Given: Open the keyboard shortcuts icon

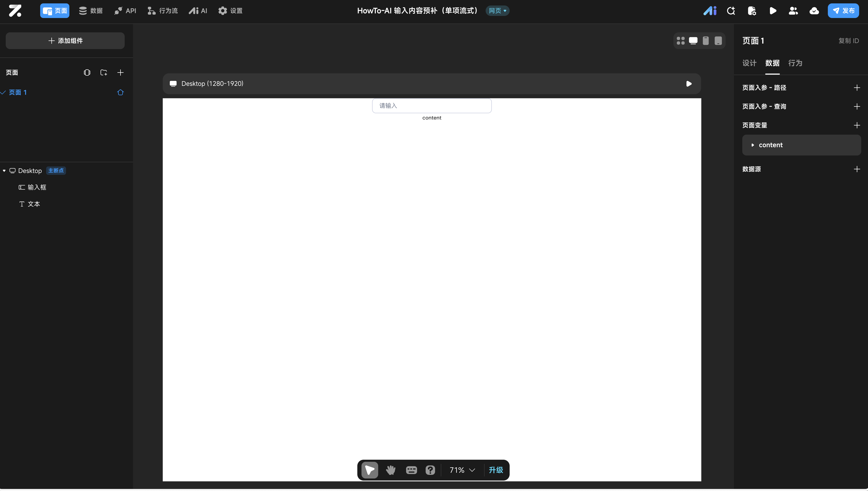Looking at the screenshot, I should point(411,470).
